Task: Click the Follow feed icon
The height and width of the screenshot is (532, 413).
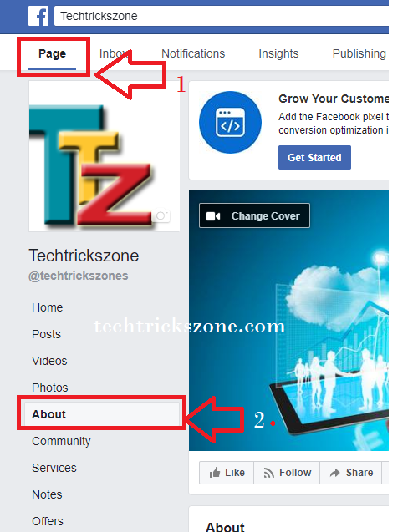Action: 268,473
